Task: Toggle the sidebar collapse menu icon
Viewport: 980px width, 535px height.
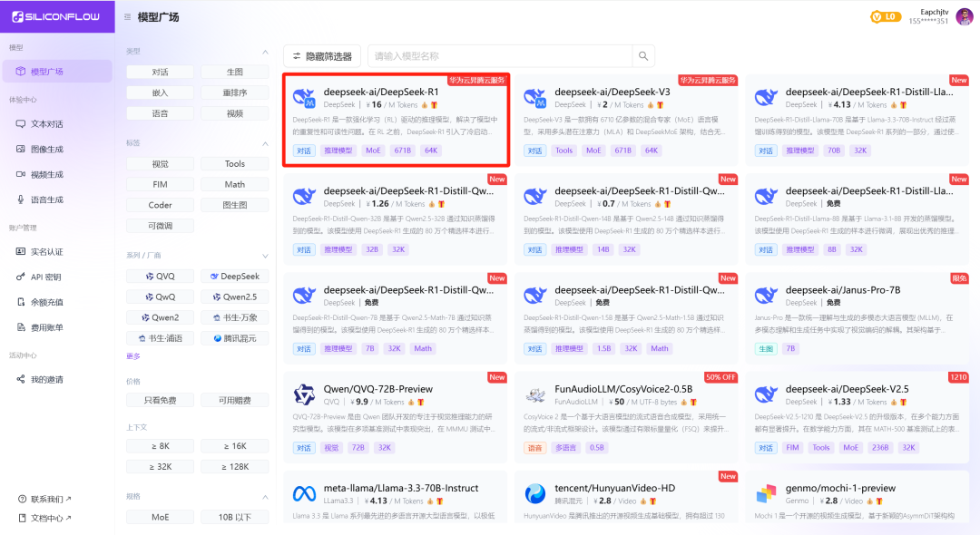Action: [128, 17]
